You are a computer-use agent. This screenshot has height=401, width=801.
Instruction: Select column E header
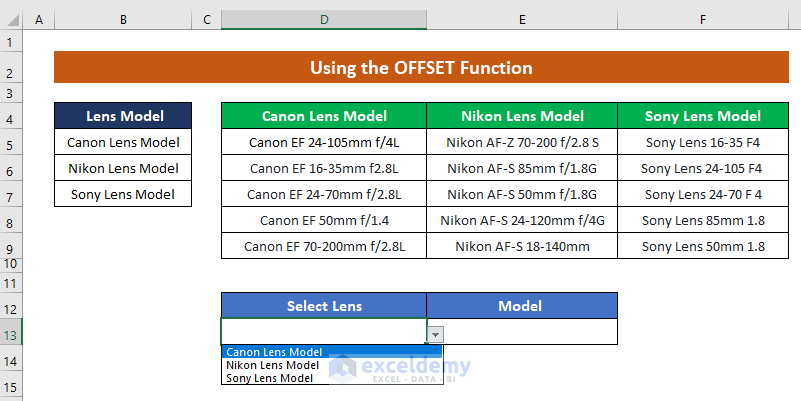[x=522, y=20]
